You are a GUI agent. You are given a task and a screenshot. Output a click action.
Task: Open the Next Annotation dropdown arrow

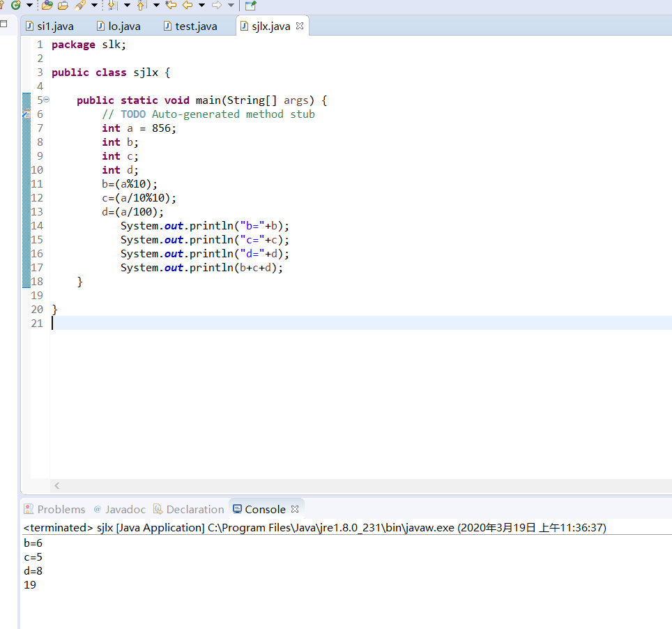pyautogui.click(x=128, y=5)
